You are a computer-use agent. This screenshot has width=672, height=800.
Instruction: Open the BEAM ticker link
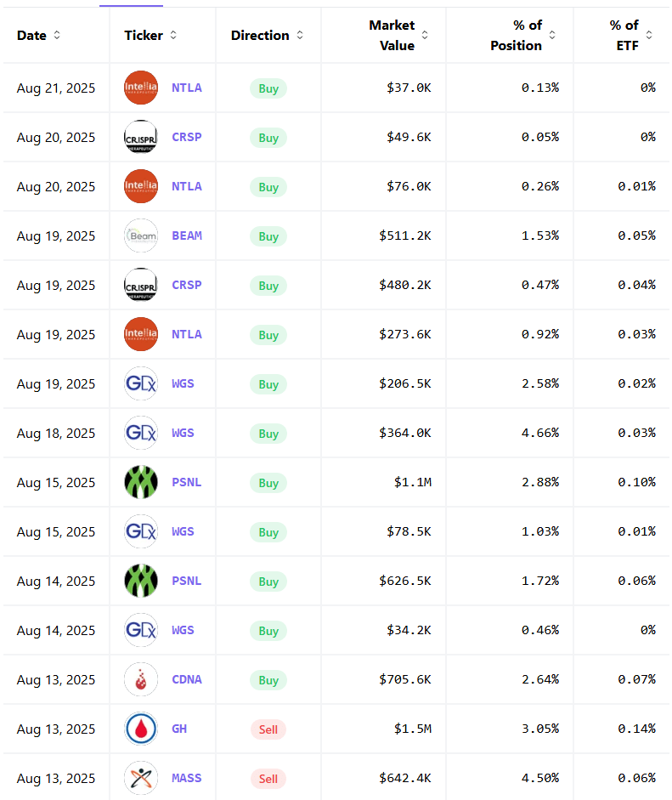(x=187, y=235)
